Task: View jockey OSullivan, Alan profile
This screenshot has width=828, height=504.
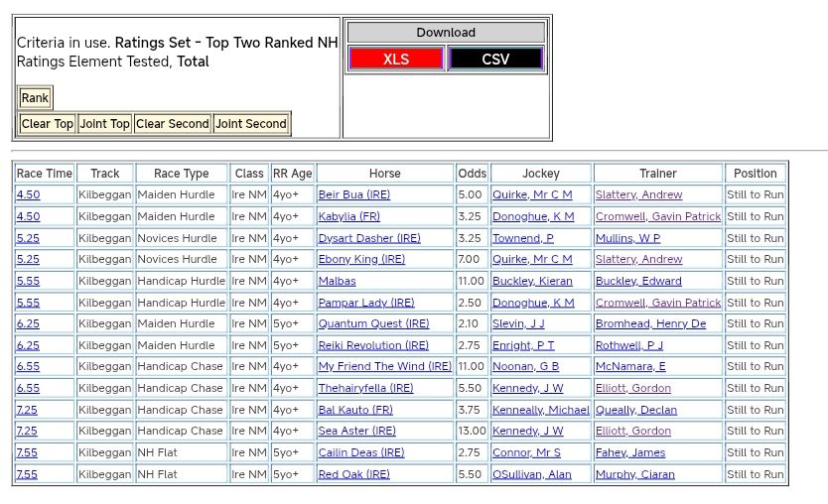Action: pos(532,475)
